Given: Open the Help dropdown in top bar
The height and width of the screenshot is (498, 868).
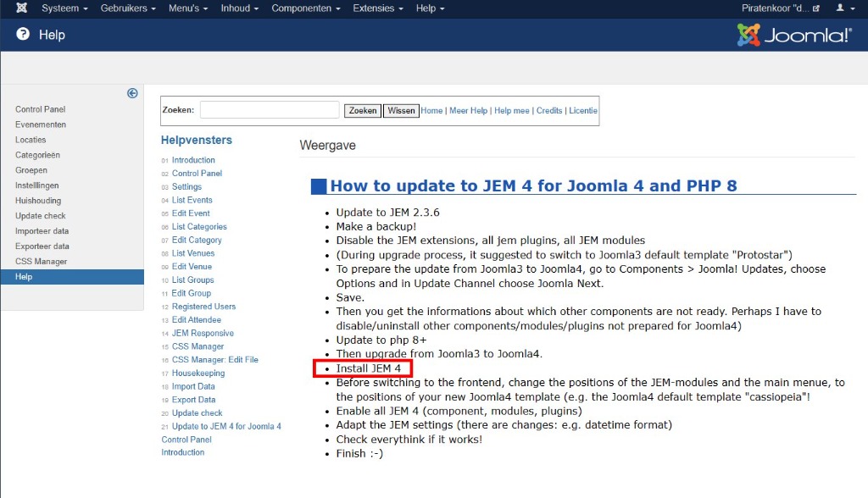Looking at the screenshot, I should (x=430, y=8).
